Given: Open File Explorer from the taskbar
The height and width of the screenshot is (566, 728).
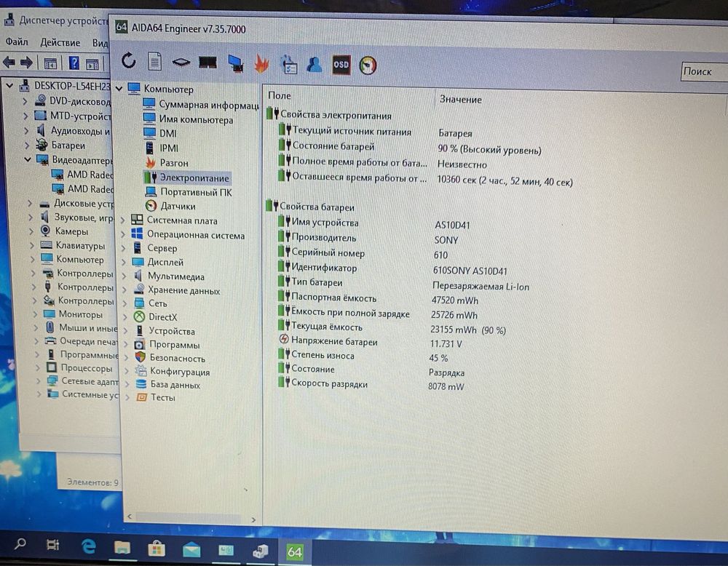Looking at the screenshot, I should pyautogui.click(x=122, y=547).
